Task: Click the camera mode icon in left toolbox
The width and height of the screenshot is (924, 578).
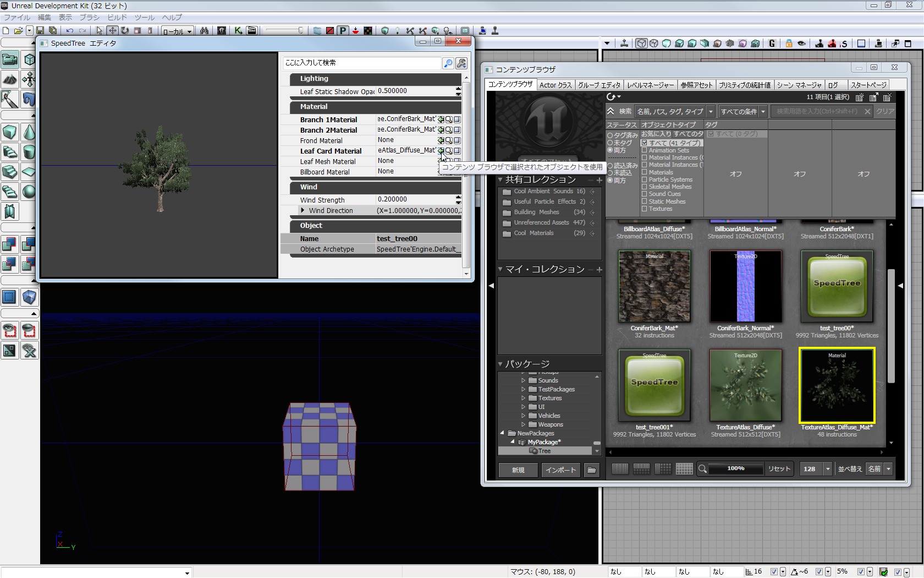Action: (x=10, y=59)
